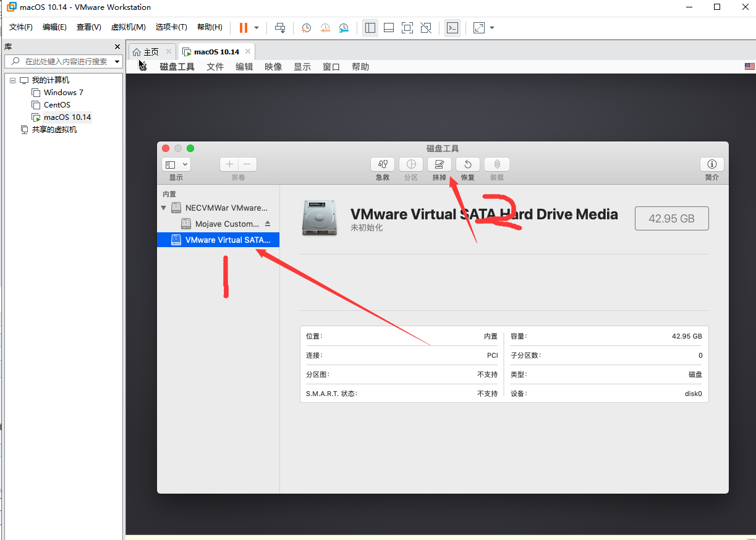Open the Info (简介) toolbar icon
This screenshot has height=540, width=756.
click(712, 164)
